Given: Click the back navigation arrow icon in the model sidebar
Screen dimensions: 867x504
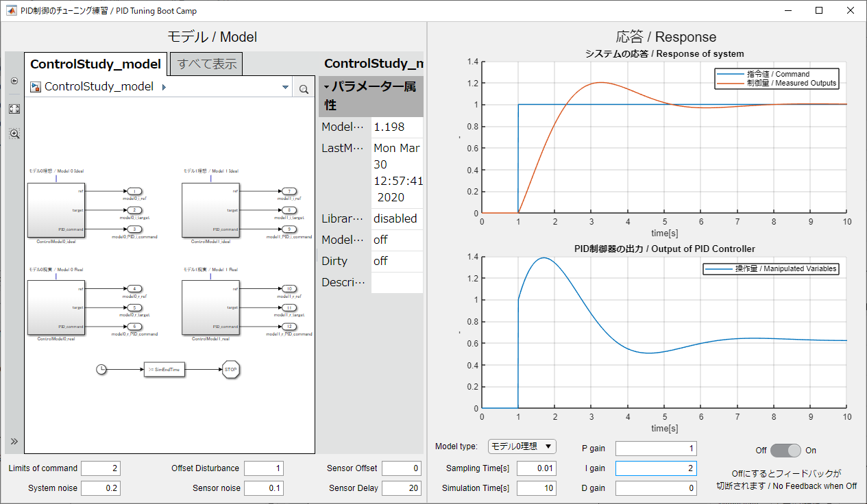Looking at the screenshot, I should pyautogui.click(x=14, y=81).
